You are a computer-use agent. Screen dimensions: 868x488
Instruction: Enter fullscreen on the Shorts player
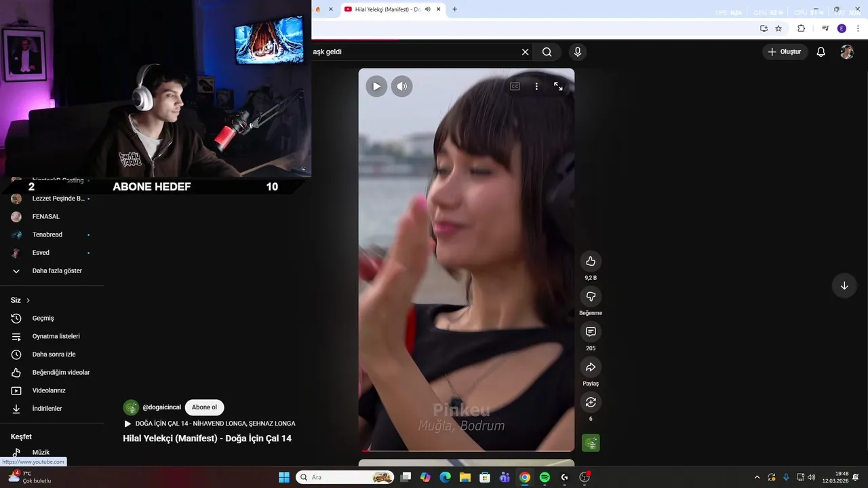pos(558,86)
